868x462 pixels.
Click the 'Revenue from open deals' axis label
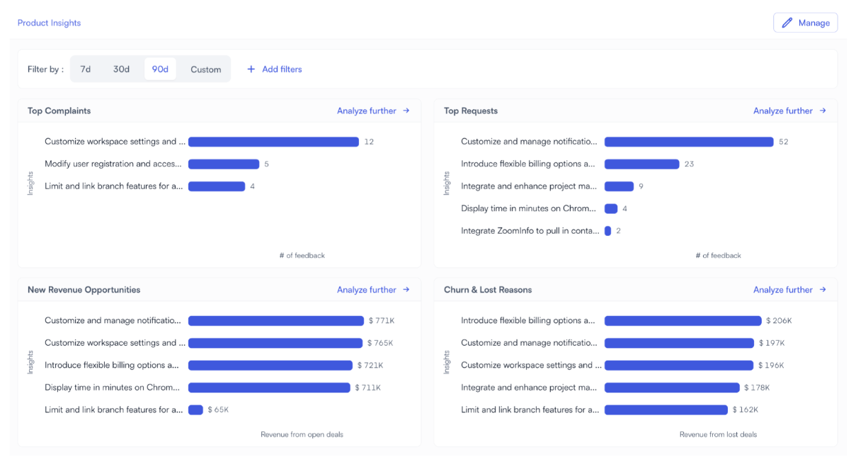tap(302, 434)
